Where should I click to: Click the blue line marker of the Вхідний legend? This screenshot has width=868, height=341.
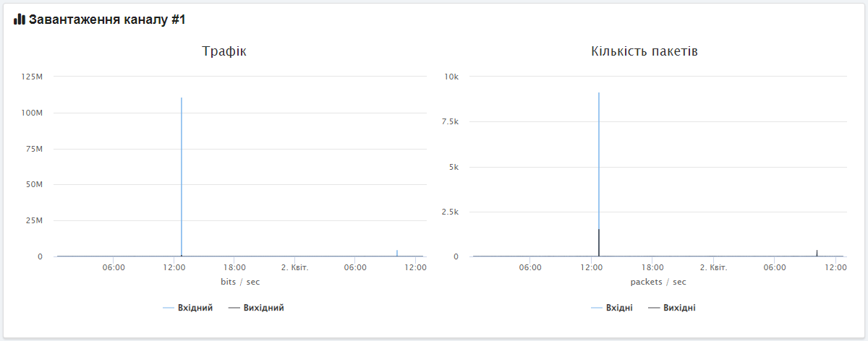[x=169, y=308]
